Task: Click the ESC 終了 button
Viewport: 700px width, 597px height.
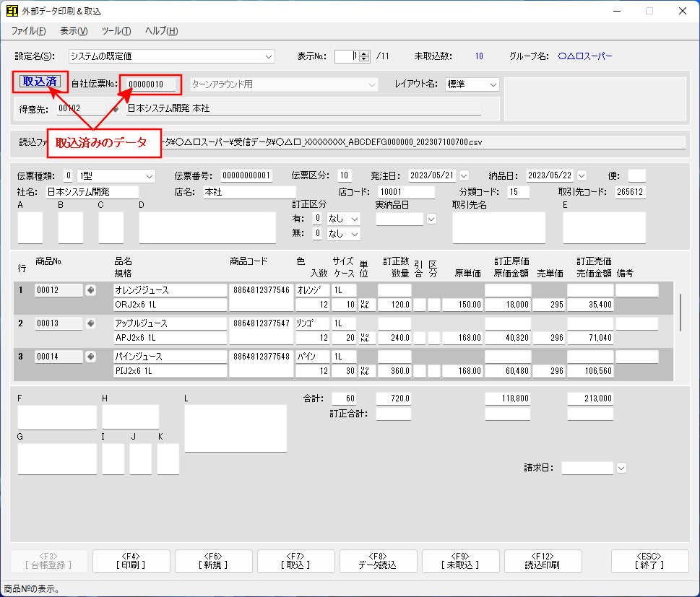Action: coord(649,561)
